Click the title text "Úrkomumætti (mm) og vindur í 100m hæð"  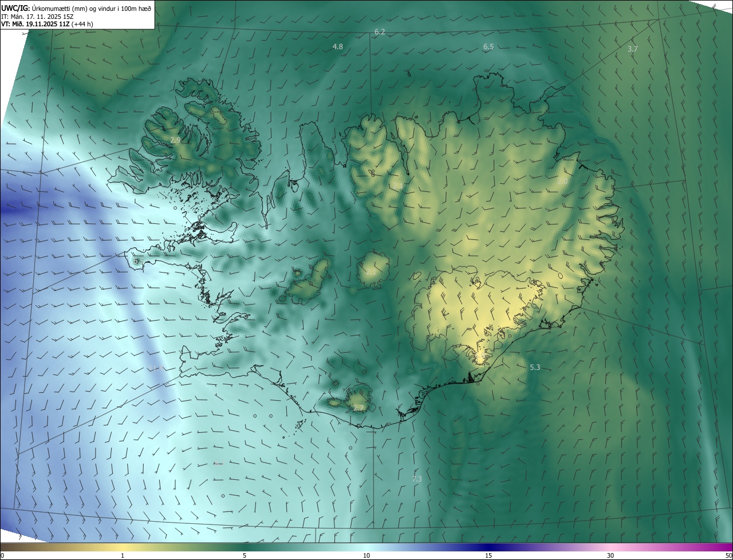tap(92, 9)
